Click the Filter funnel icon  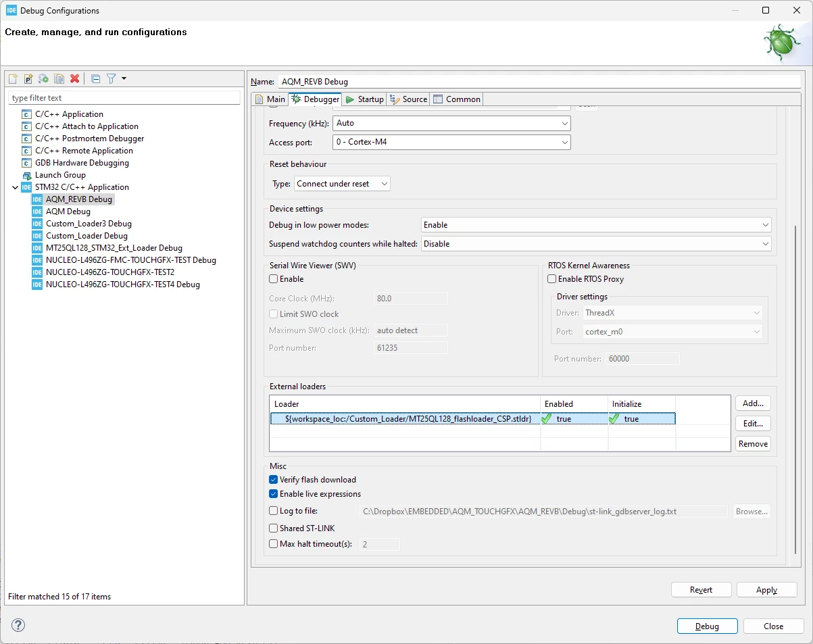pos(112,78)
